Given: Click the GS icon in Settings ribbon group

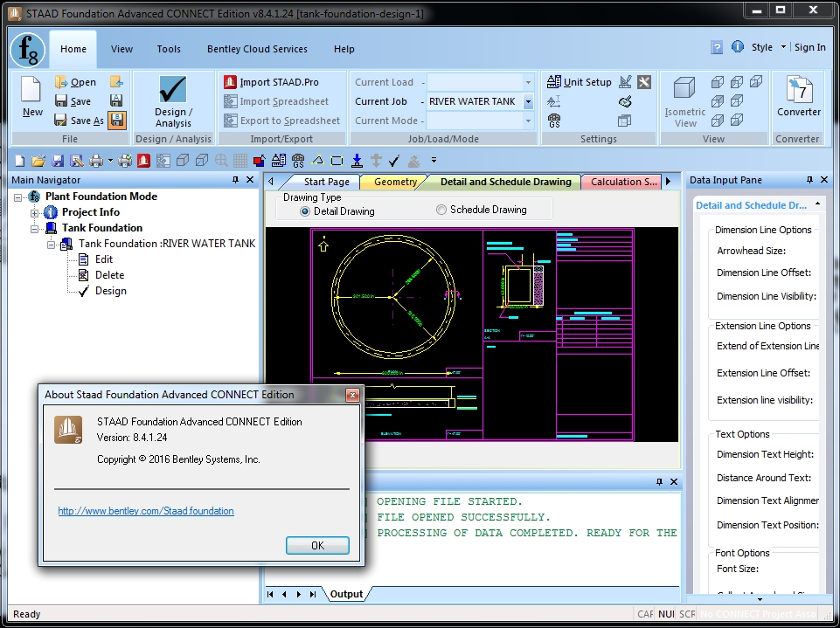Looking at the screenshot, I should [554, 121].
